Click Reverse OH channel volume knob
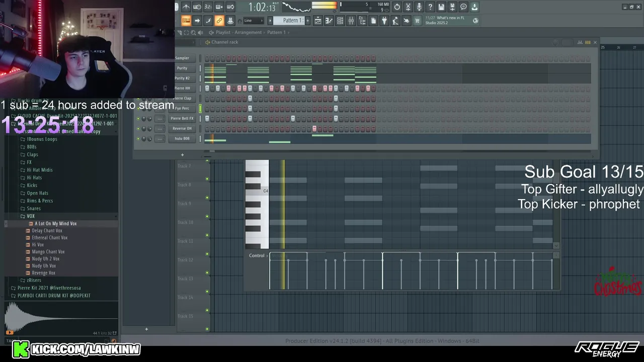 149,129
